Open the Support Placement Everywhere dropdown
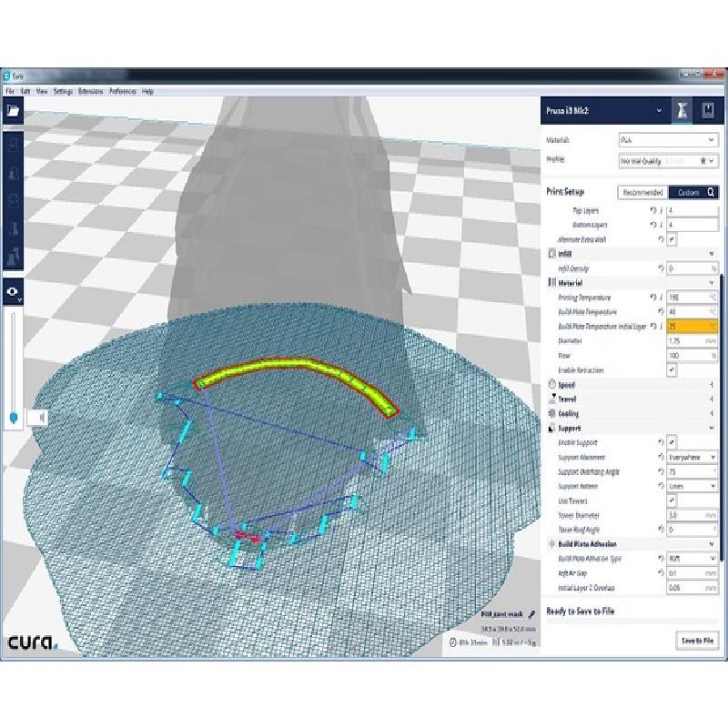Image resolution: width=728 pixels, height=728 pixels. pos(693,458)
